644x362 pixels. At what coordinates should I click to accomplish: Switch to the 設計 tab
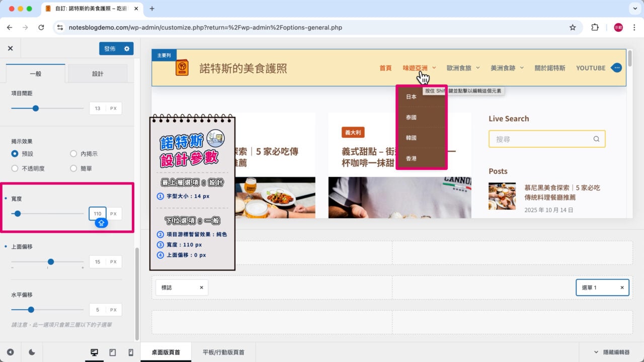point(98,73)
